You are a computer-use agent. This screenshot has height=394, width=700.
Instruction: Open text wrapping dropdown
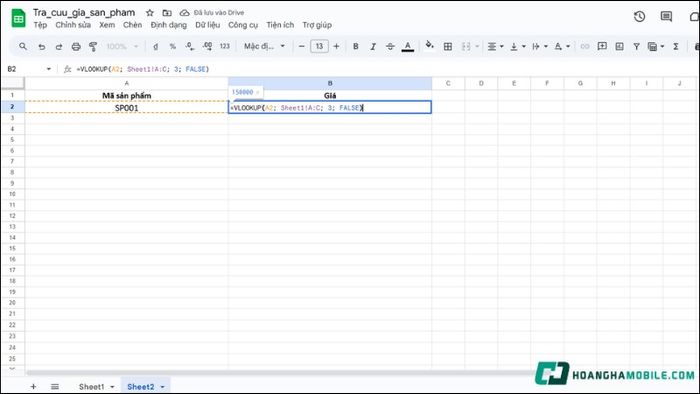(540, 46)
